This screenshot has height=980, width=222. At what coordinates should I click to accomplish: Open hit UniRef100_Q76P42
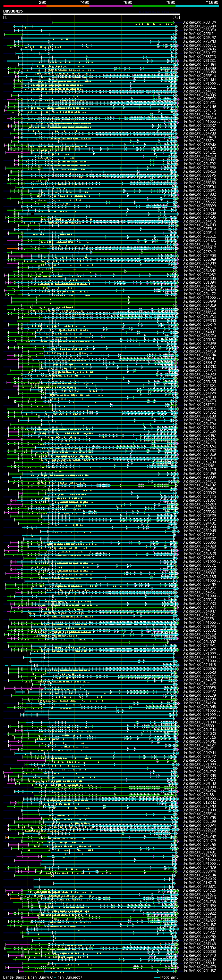coord(199,252)
